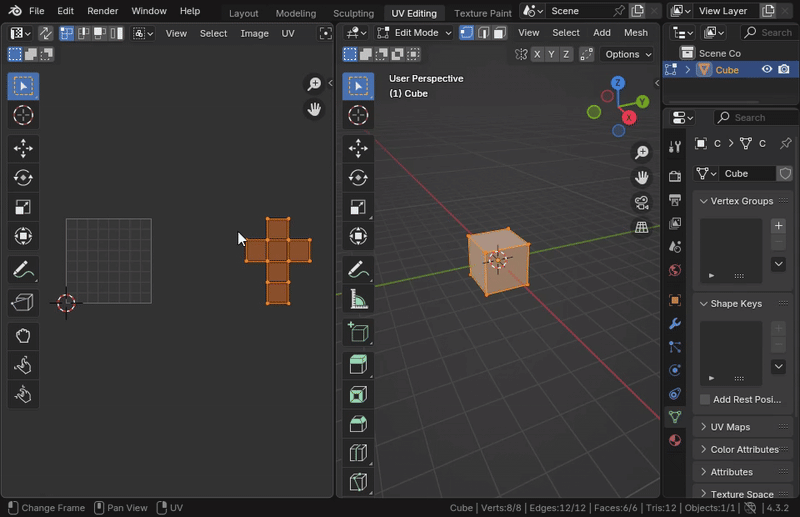Open the Material properties tab
This screenshot has width=800, height=517.
pos(675,440)
